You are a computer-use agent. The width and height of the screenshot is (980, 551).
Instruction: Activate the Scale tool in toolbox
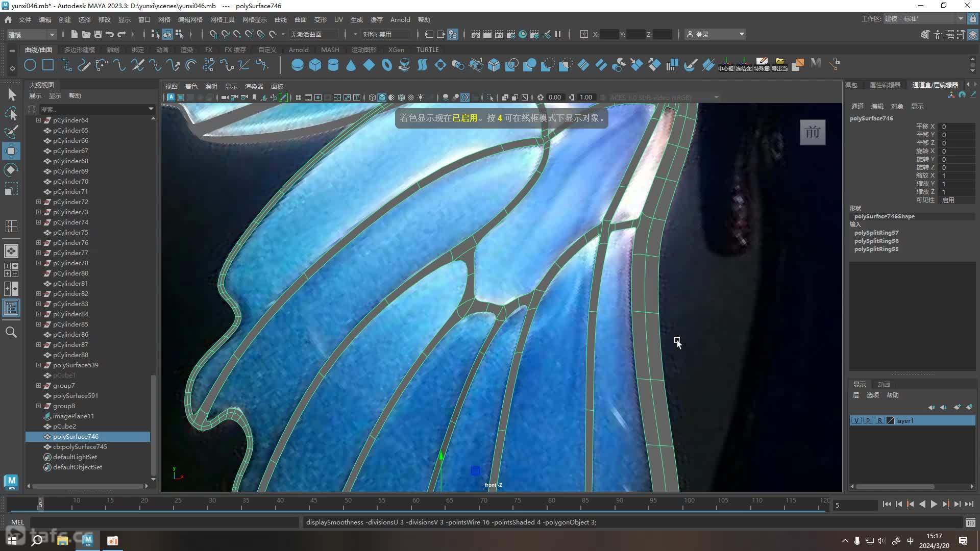(11, 189)
